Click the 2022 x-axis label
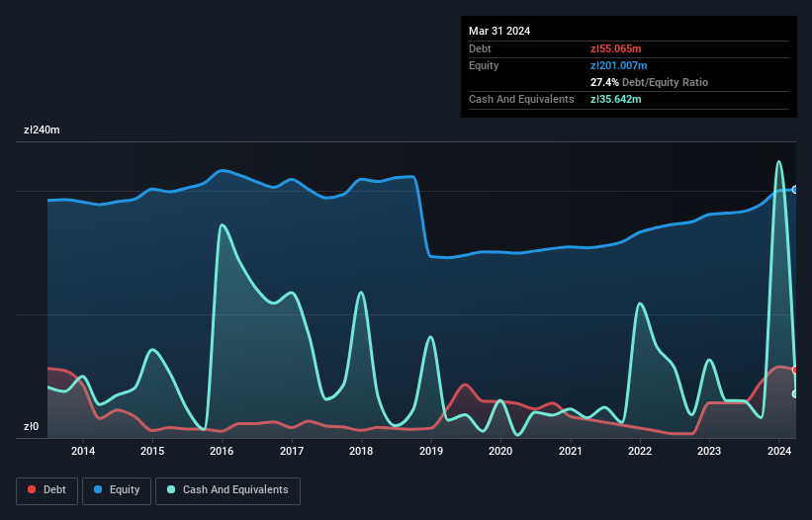This screenshot has height=520, width=812. 640,451
